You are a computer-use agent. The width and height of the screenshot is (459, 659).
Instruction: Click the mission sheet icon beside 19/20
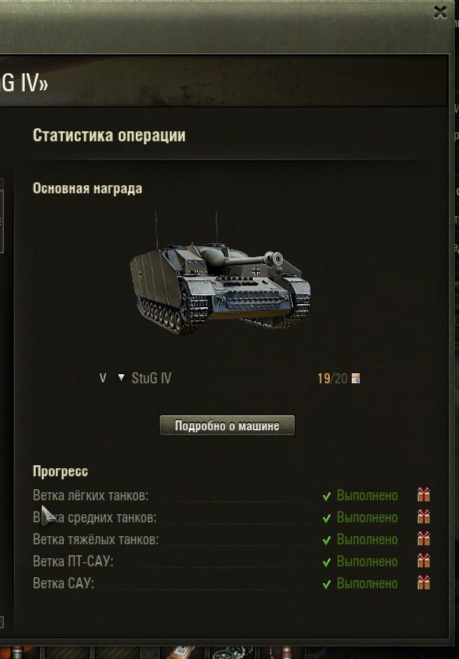(x=356, y=379)
